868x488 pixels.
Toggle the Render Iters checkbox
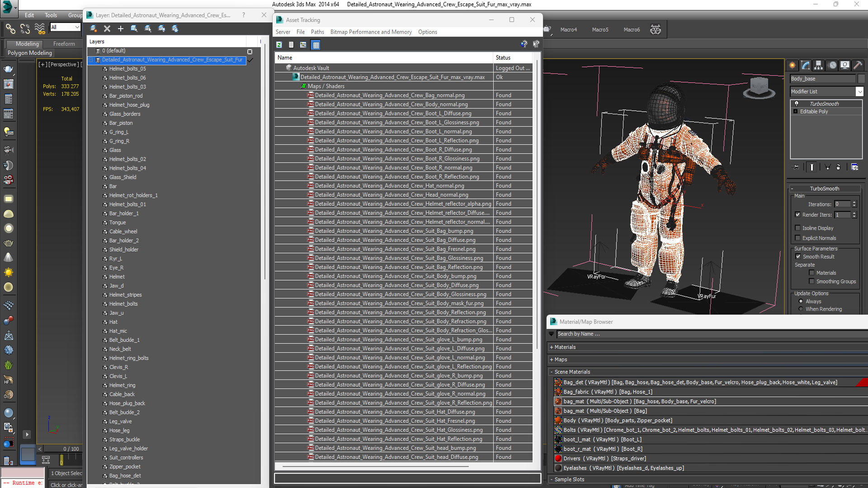[x=798, y=215]
